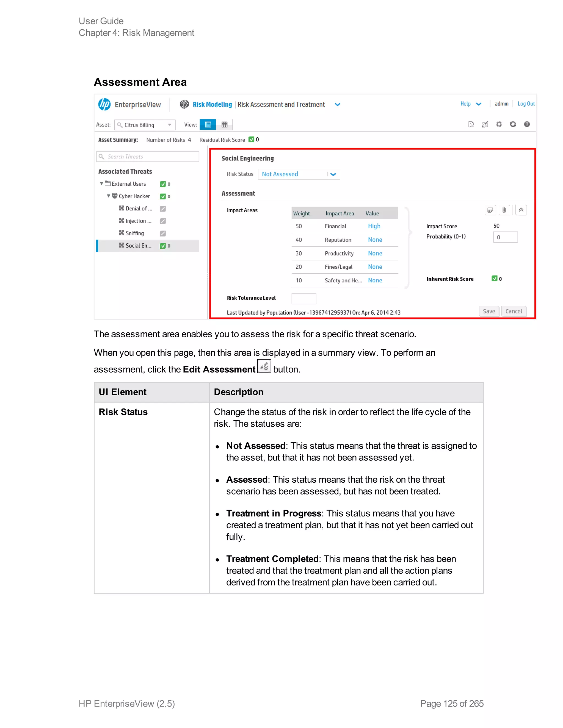This screenshot has height=728, width=563.
Task: Click the Risk Modeling module link
Action: [212, 104]
